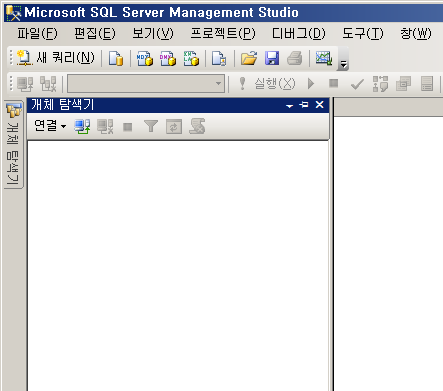Click Connect Object Explorer icon
443x391 pixels.
tap(82, 127)
